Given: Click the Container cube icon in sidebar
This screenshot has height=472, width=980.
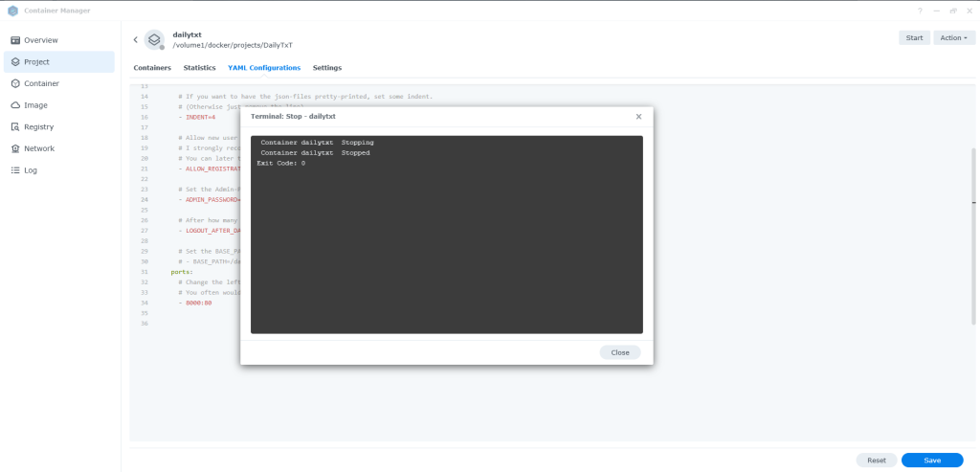Looking at the screenshot, I should pos(15,83).
